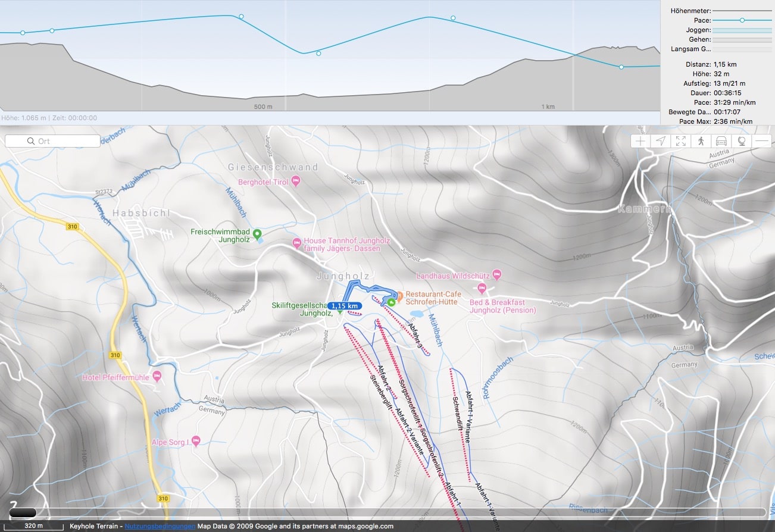
Task: Select the car driving mode icon
Action: tap(721, 141)
